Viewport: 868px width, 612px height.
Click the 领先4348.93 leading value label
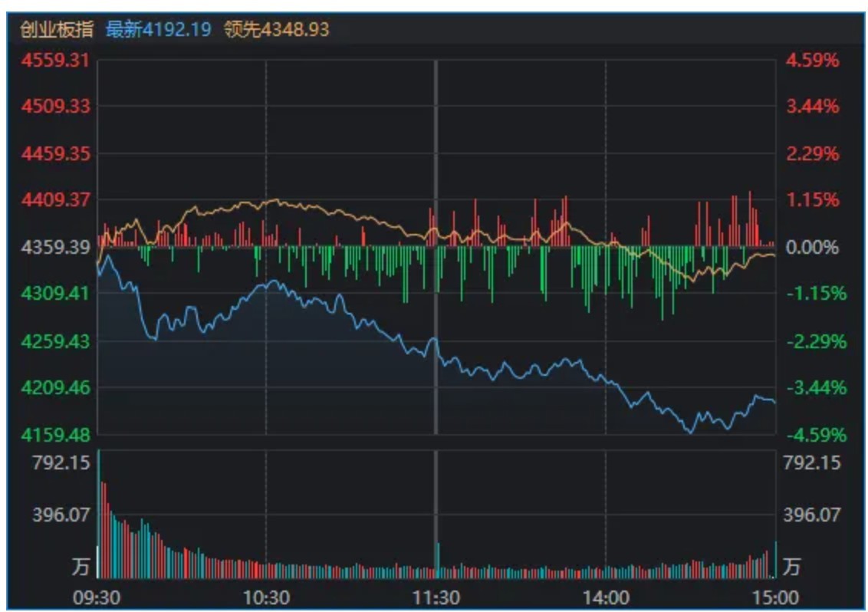pos(276,29)
